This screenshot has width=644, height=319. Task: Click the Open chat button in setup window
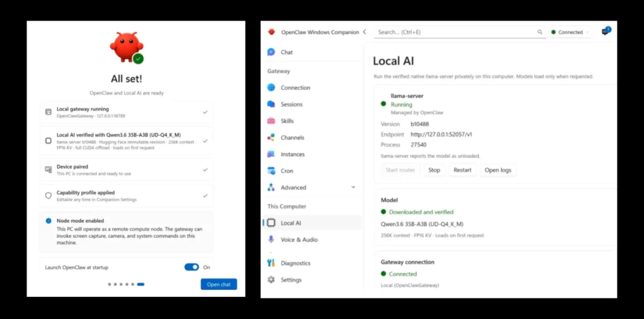pos(218,284)
